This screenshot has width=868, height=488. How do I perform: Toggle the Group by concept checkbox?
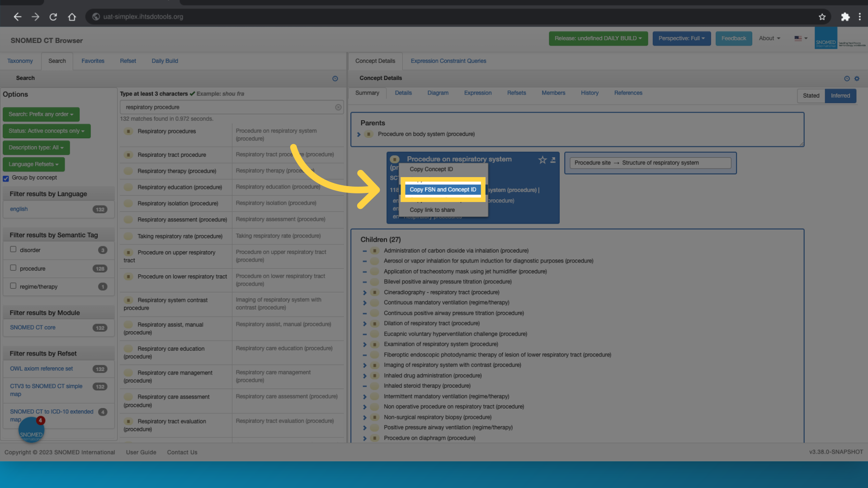(x=6, y=178)
